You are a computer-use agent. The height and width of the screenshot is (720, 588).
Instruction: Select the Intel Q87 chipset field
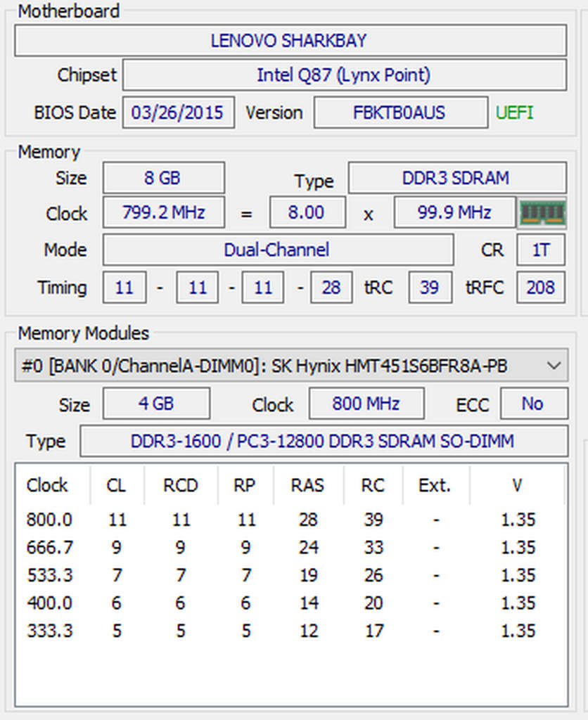(344, 75)
